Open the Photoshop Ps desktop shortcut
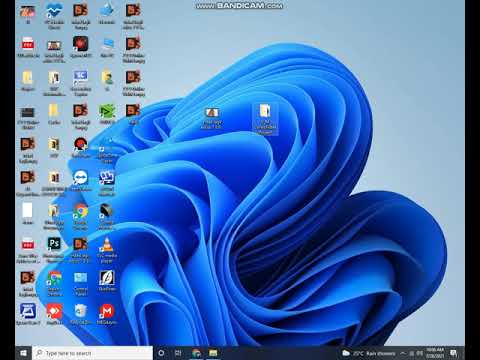The height and width of the screenshot is (360, 480). [x=54, y=244]
